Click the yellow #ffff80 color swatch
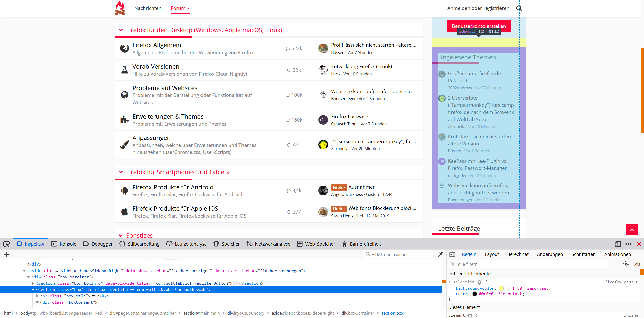This screenshot has height=318, width=644. point(501,288)
